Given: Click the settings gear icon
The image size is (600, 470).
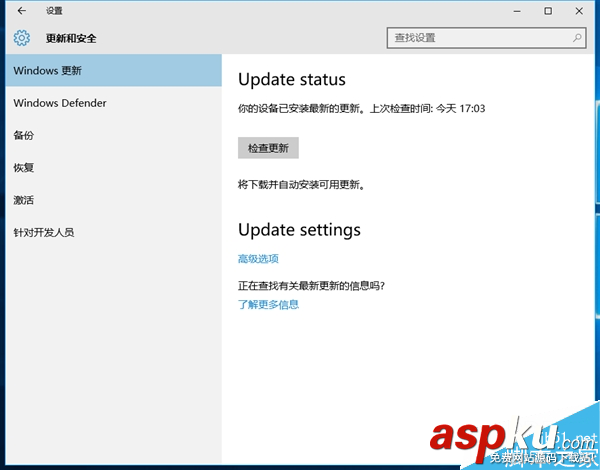Looking at the screenshot, I should (22, 38).
